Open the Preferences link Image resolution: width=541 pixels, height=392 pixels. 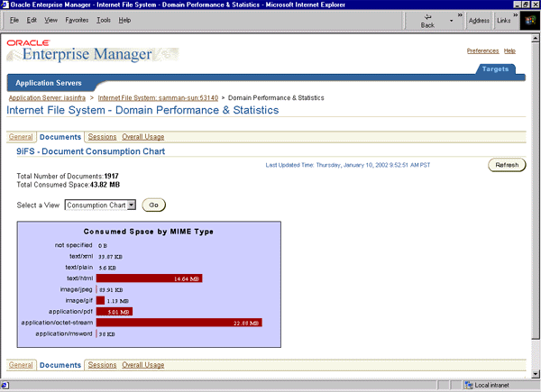tap(482, 51)
